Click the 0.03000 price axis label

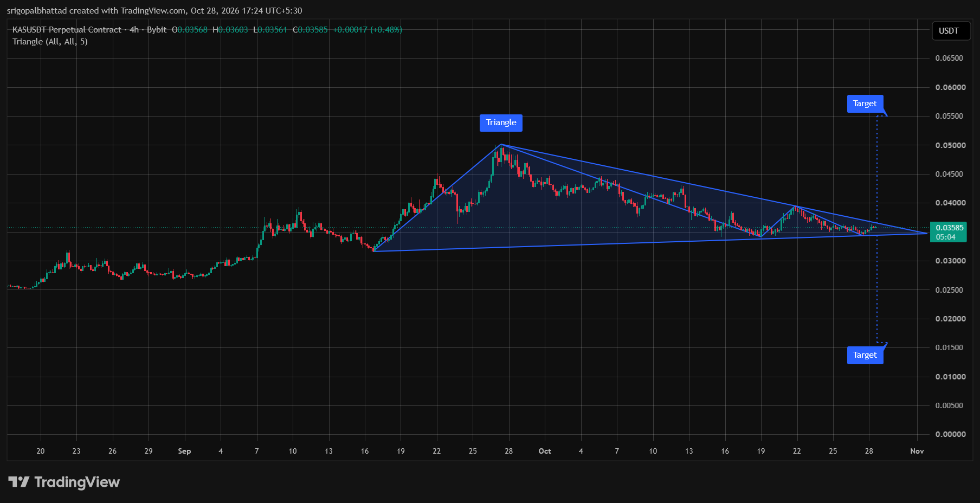(x=950, y=261)
